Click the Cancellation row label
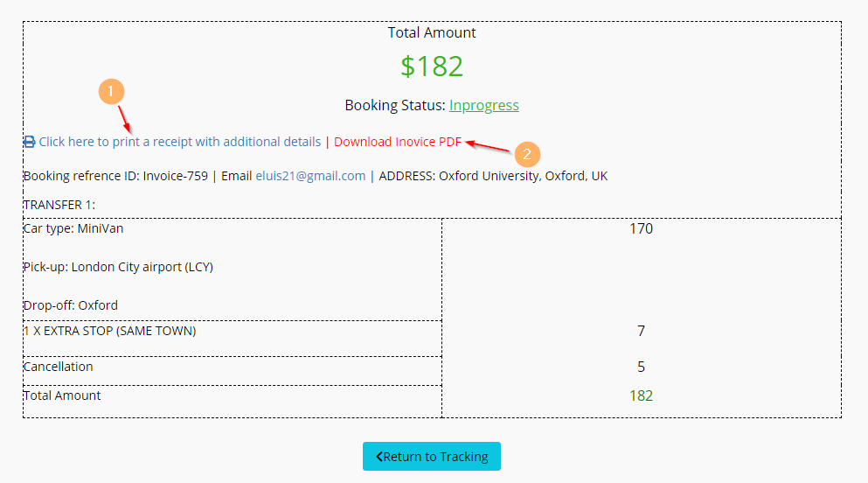The width and height of the screenshot is (868, 483). 58,367
